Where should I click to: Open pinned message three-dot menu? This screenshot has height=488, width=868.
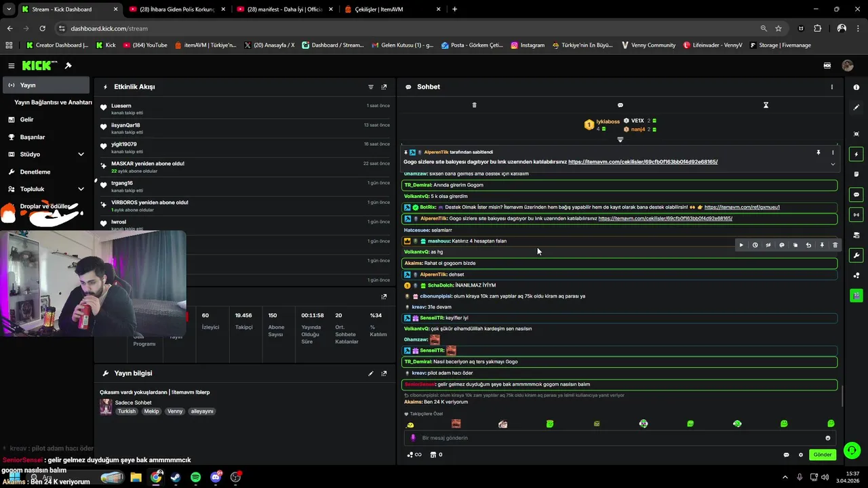point(833,152)
